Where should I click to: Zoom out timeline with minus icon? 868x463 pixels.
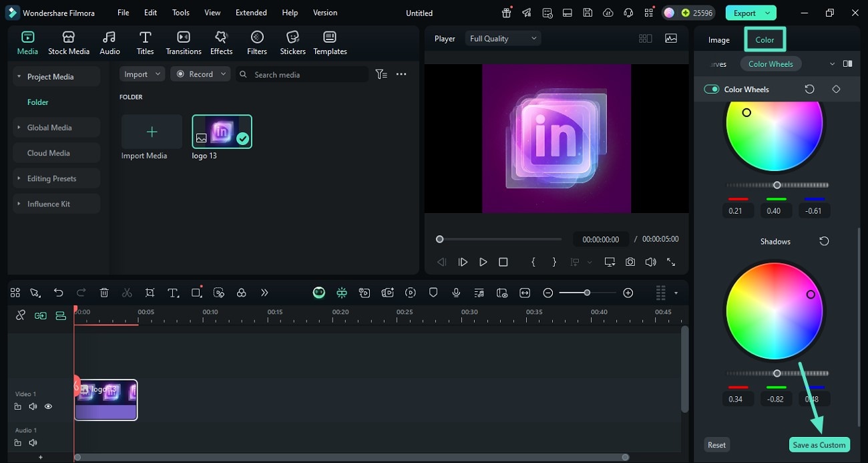click(548, 293)
